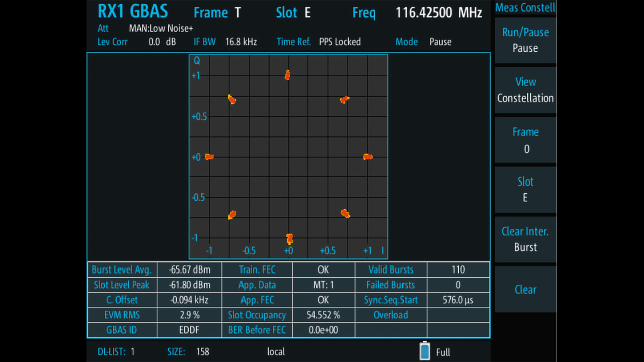Click the 576.0 µs value cell
The height and width of the screenshot is (362, 644).
458,300
